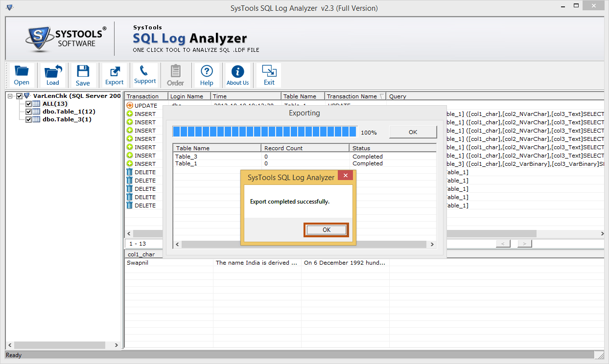Click OK beside the 100% progress bar
609x364 pixels.
click(413, 132)
